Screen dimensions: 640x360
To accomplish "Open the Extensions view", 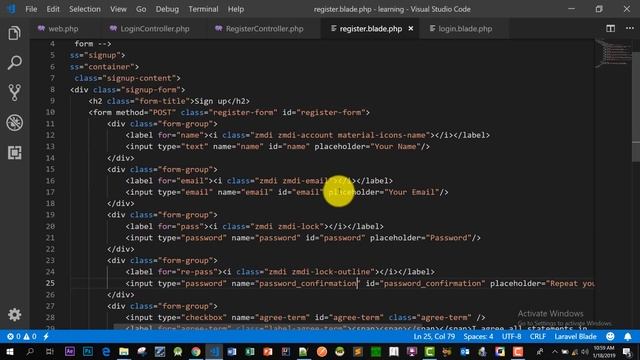I will pos(14,153).
